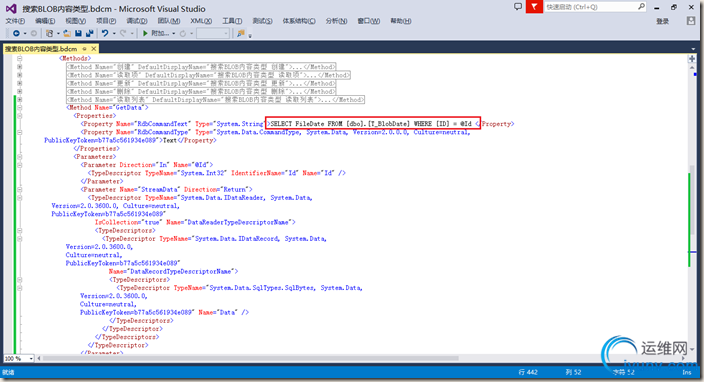704x382 pixels.
Task: Click the 登录 sign-in link
Action: coord(662,21)
